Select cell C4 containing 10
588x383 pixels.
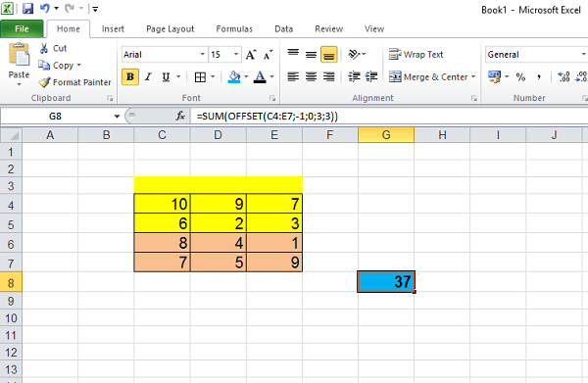162,204
